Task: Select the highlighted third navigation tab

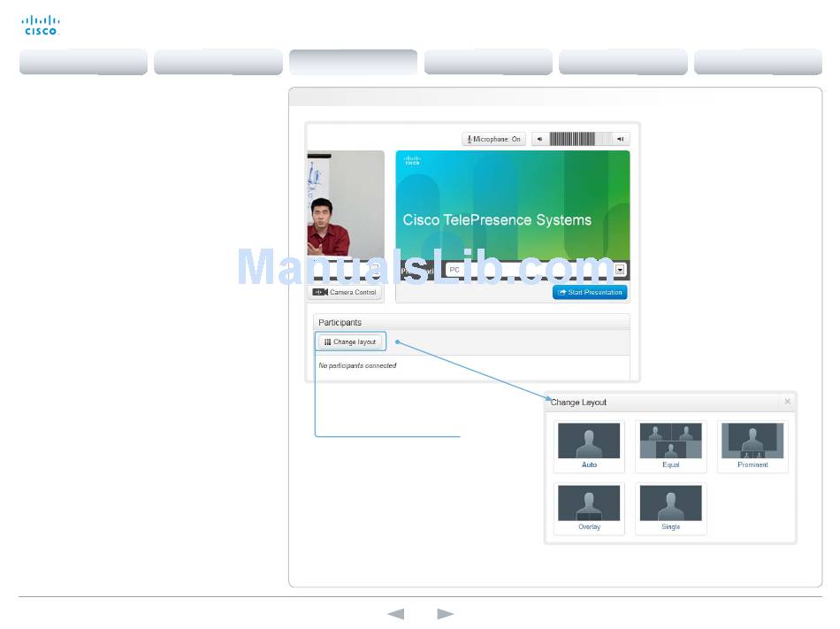Action: coord(353,62)
